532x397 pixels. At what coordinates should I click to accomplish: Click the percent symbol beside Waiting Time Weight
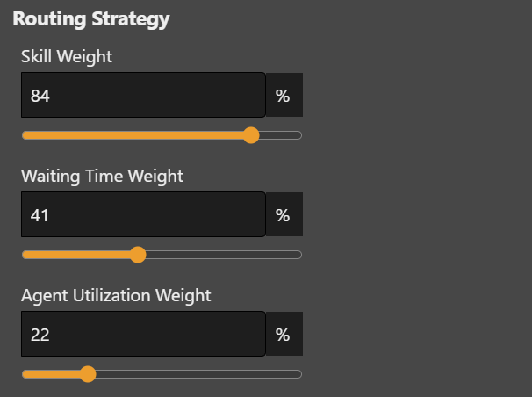tap(283, 215)
